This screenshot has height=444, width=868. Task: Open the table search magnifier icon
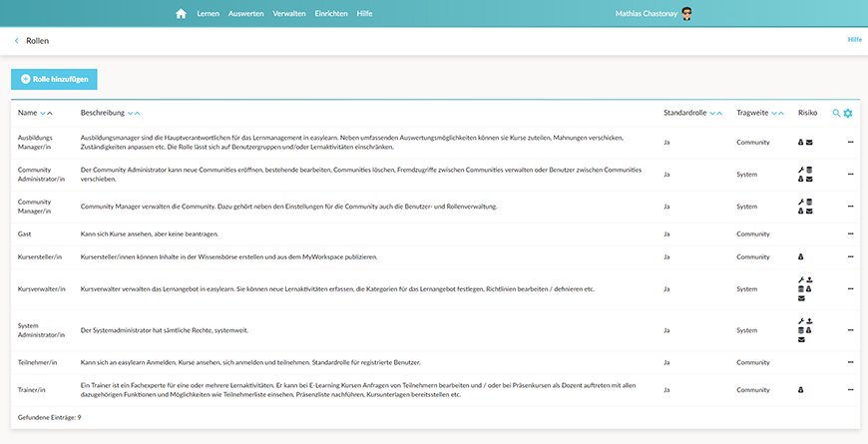coord(836,113)
